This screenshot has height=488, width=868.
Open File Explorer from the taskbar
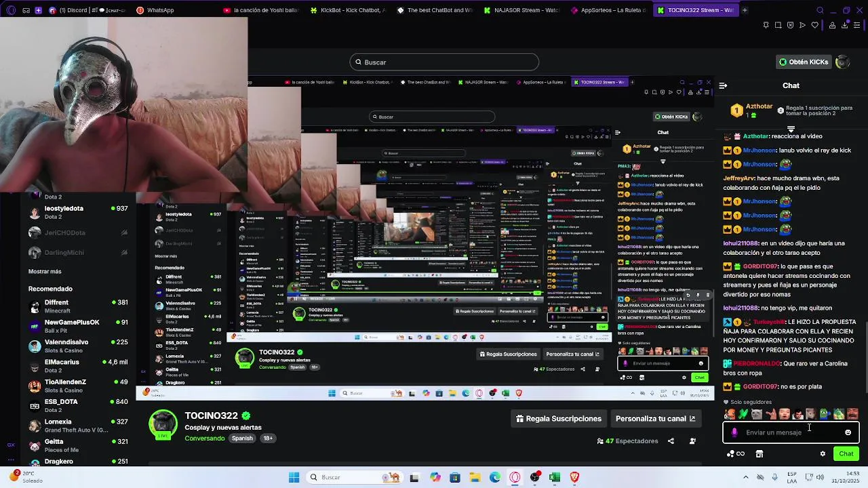click(475, 477)
